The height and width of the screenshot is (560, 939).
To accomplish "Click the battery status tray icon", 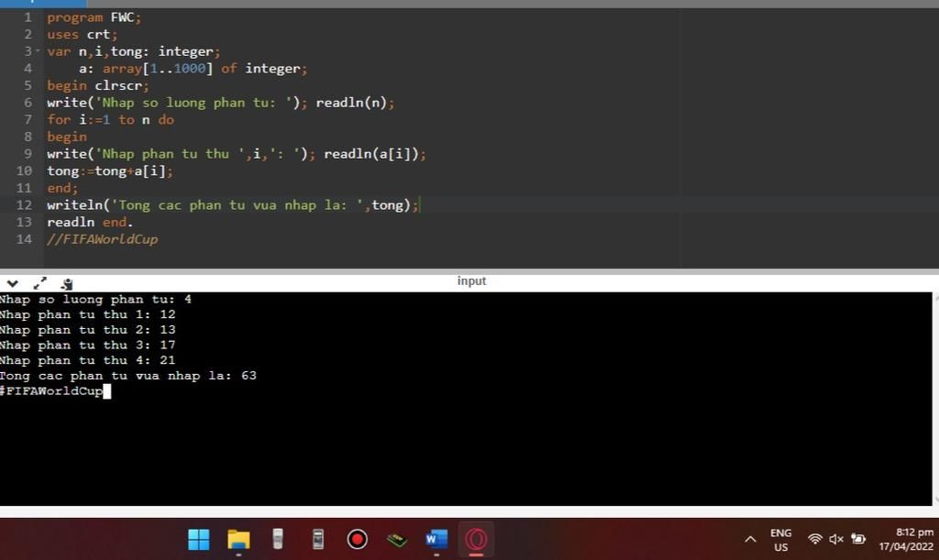I will [x=858, y=539].
